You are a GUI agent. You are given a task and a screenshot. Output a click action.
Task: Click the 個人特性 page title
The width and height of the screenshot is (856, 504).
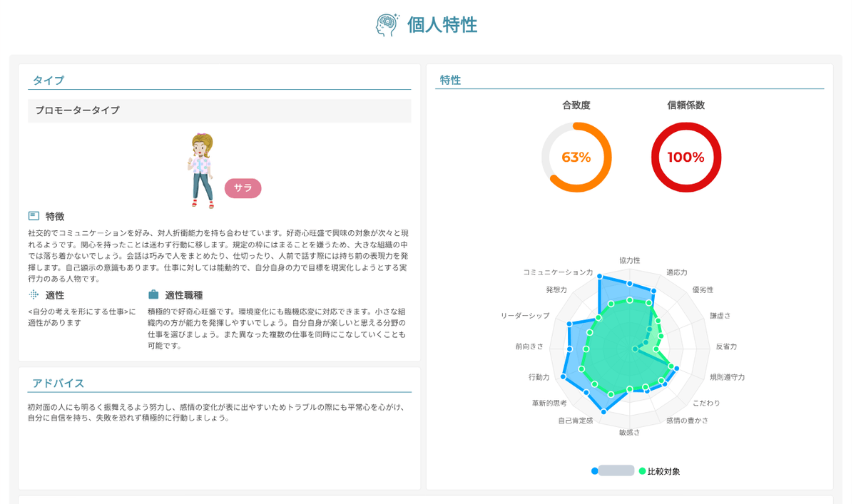tap(442, 25)
